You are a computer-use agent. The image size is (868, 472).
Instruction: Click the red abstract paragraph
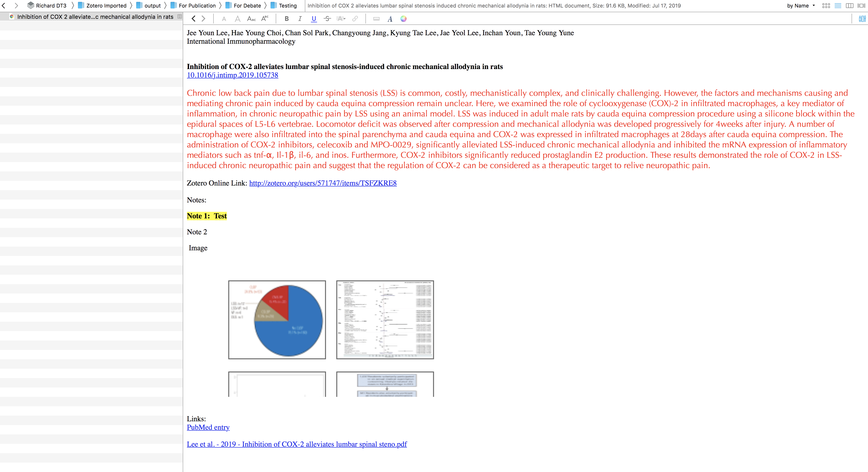(521, 129)
